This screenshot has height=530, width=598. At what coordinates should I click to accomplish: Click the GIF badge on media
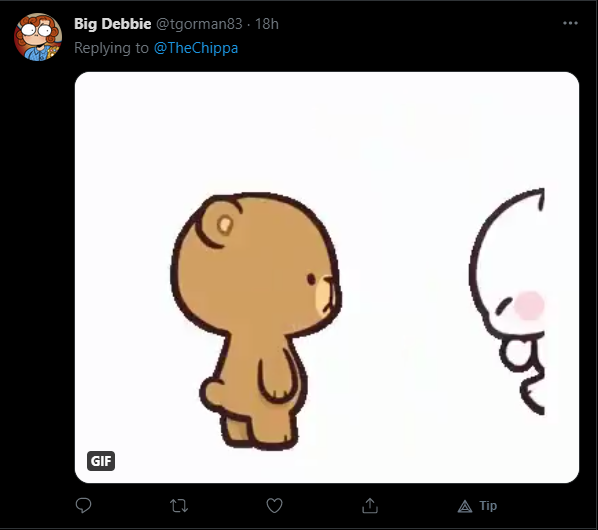point(101,461)
